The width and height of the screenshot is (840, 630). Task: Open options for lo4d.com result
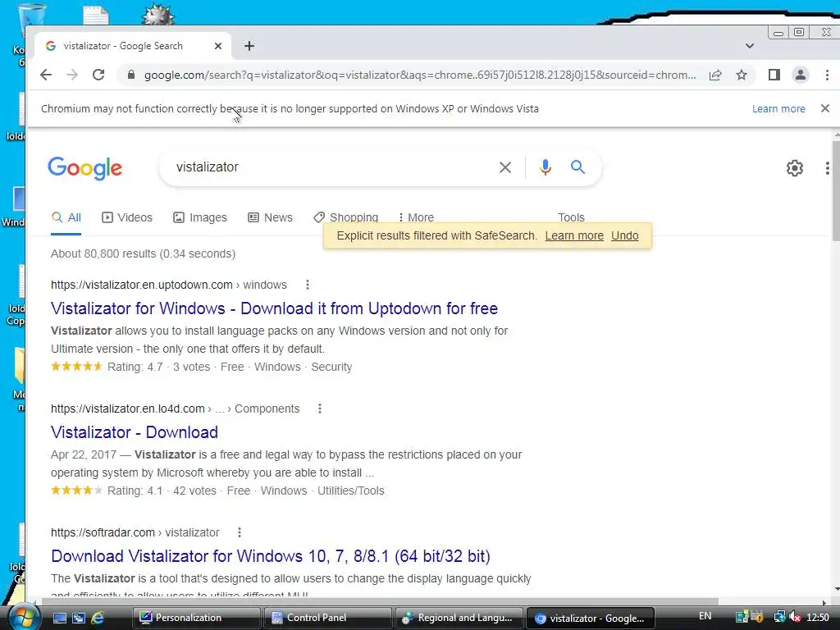[319, 409]
